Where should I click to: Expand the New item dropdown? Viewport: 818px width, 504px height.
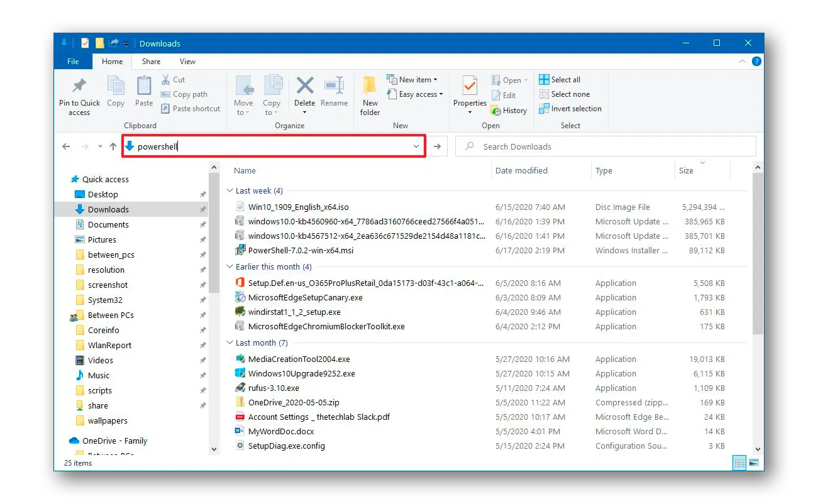point(435,80)
